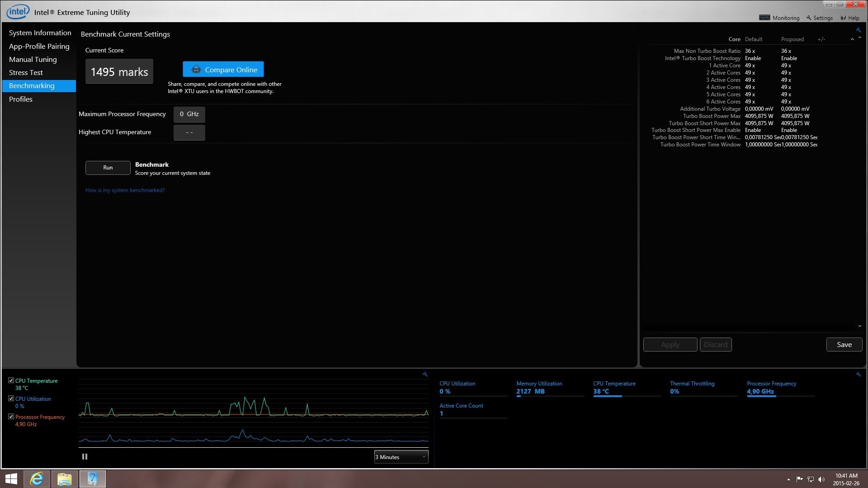Click the CPU Temperature 38 °C monitor tile
This screenshot has height=488, width=868.
627,388
